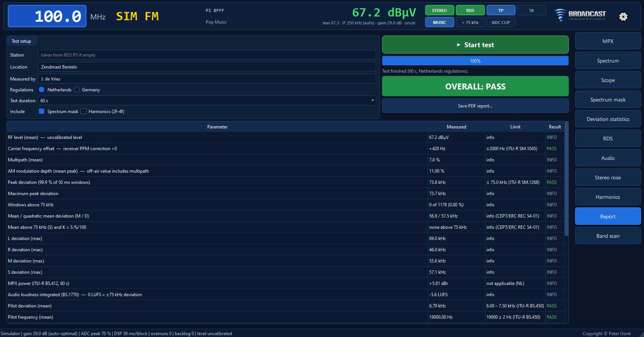
Task: Open settings via the gear icon
Action: click(623, 16)
